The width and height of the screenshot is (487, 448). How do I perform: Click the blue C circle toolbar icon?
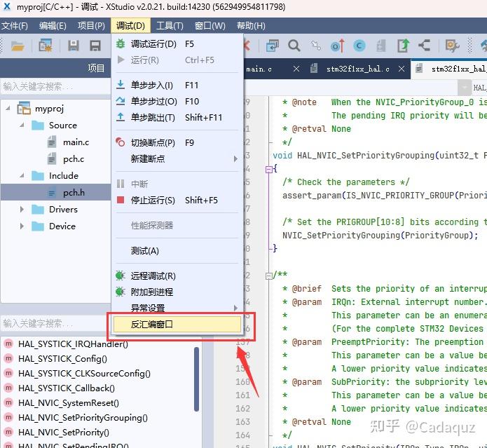359,46
